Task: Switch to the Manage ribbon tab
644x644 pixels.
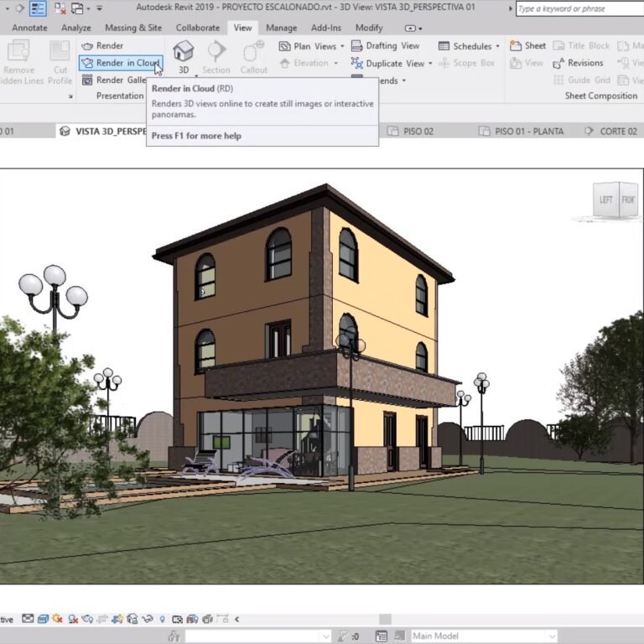Action: [281, 28]
